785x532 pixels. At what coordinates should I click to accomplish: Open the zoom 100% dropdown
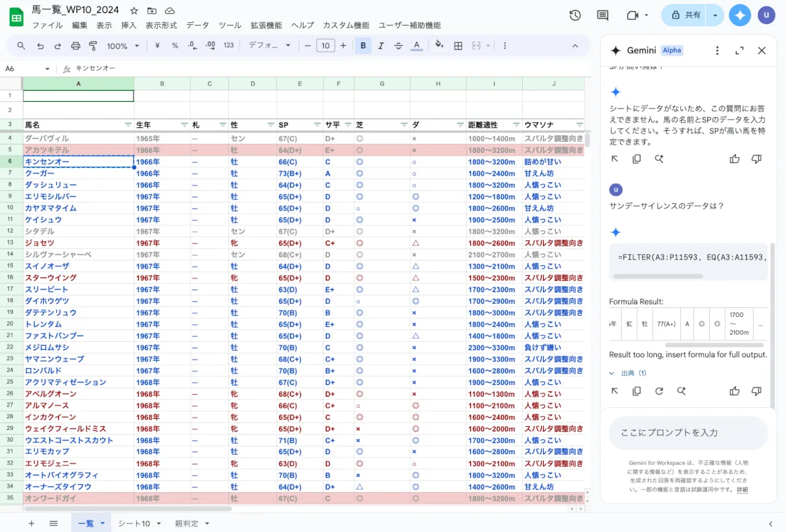123,46
